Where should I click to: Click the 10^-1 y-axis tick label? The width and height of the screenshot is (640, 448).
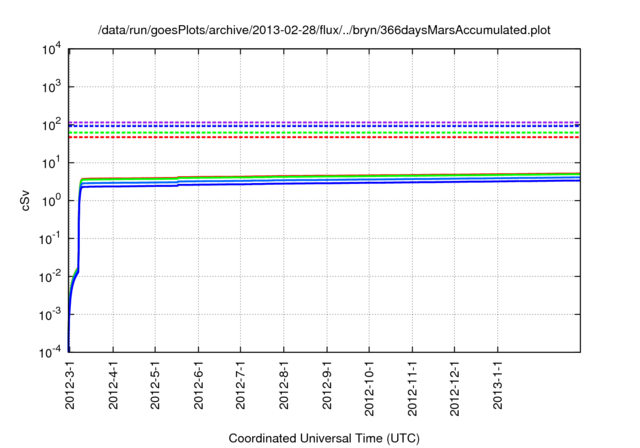(50, 239)
